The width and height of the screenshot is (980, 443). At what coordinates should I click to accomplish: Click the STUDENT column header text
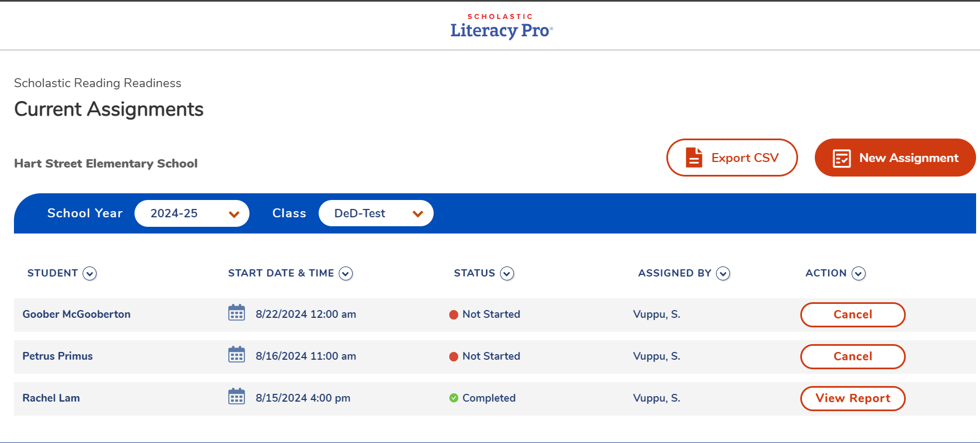52,273
